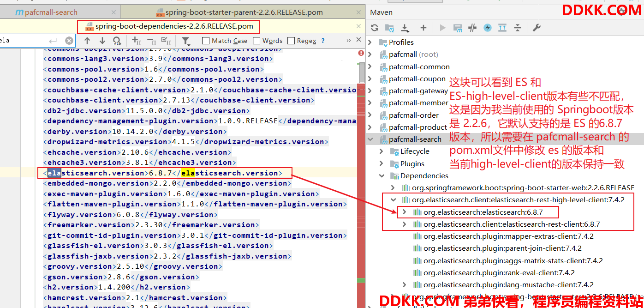The width and height of the screenshot is (644, 308).
Task: Collapse pafcmall-search module
Action: (370, 139)
